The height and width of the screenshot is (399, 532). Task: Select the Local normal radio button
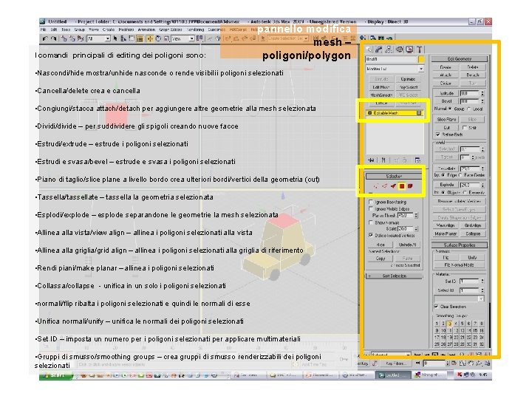tap(469, 109)
